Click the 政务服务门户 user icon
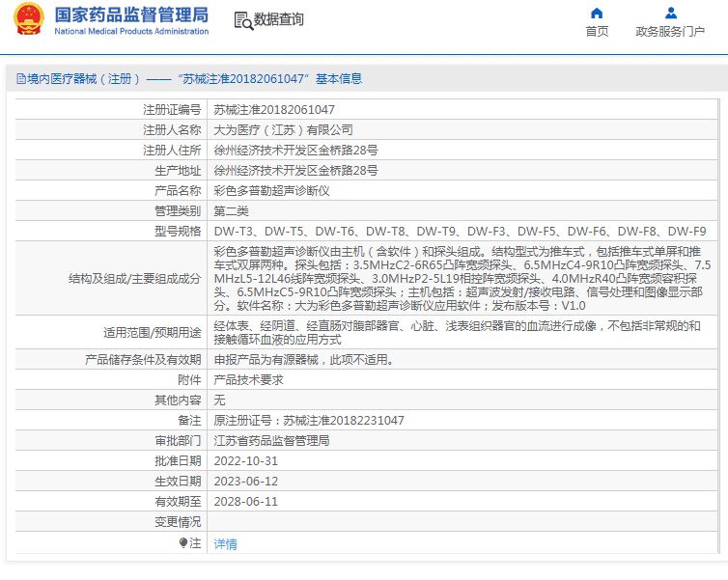The image size is (728, 580). (670, 13)
